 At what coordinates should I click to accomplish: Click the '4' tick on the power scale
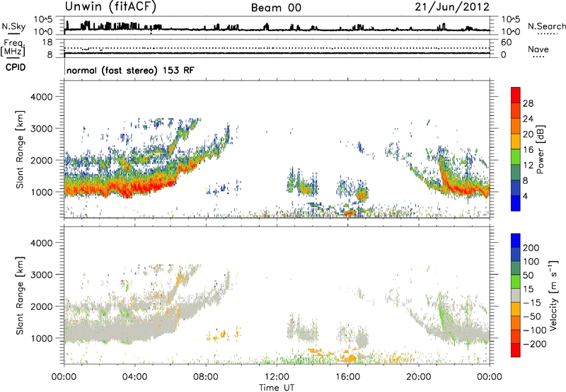pos(526,197)
